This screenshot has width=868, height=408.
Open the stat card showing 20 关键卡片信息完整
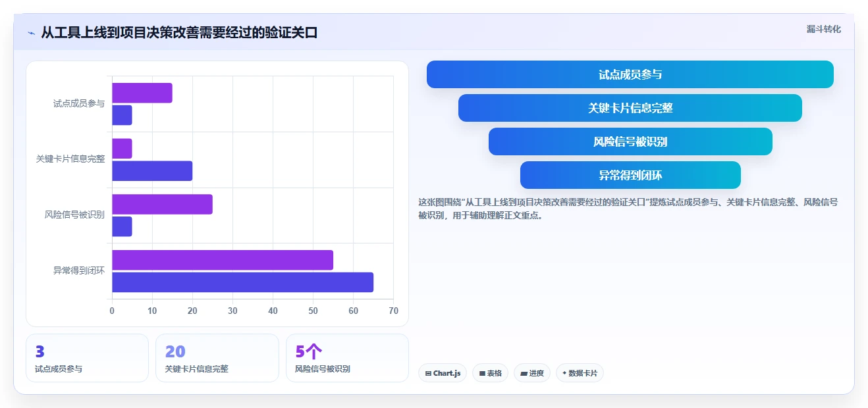(217, 358)
